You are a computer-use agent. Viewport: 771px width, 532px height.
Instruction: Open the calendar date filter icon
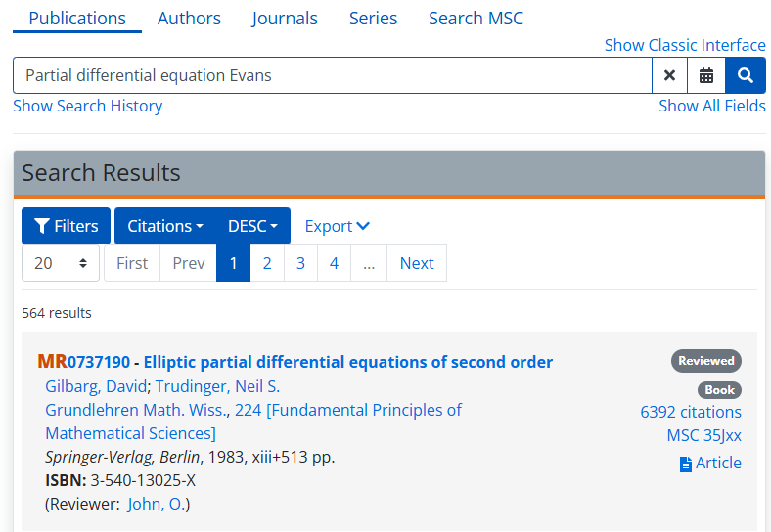[706, 75]
